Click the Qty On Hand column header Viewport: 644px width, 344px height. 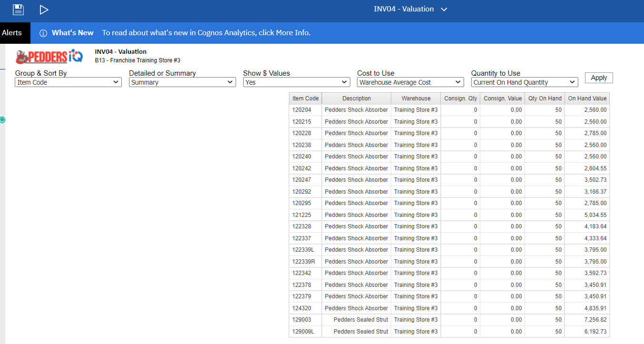tap(545, 98)
